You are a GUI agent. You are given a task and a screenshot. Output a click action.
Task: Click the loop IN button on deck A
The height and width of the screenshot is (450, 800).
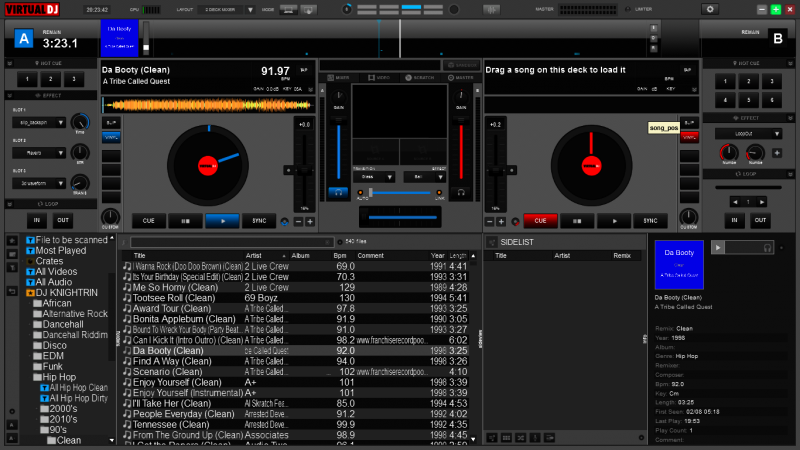pos(37,220)
